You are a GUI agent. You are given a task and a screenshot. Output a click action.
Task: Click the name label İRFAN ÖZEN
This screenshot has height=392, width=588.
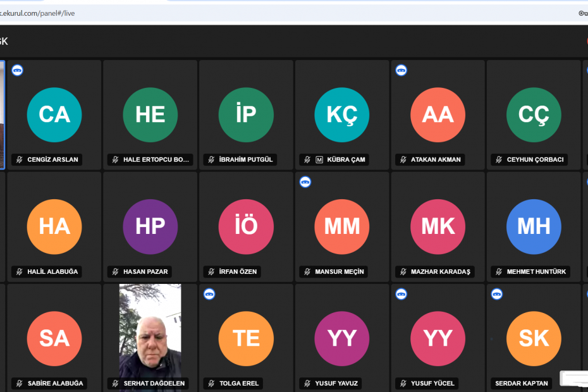tap(238, 272)
